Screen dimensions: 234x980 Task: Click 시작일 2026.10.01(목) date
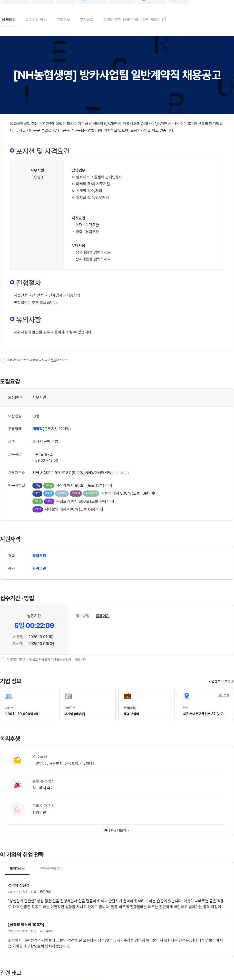pos(41,637)
